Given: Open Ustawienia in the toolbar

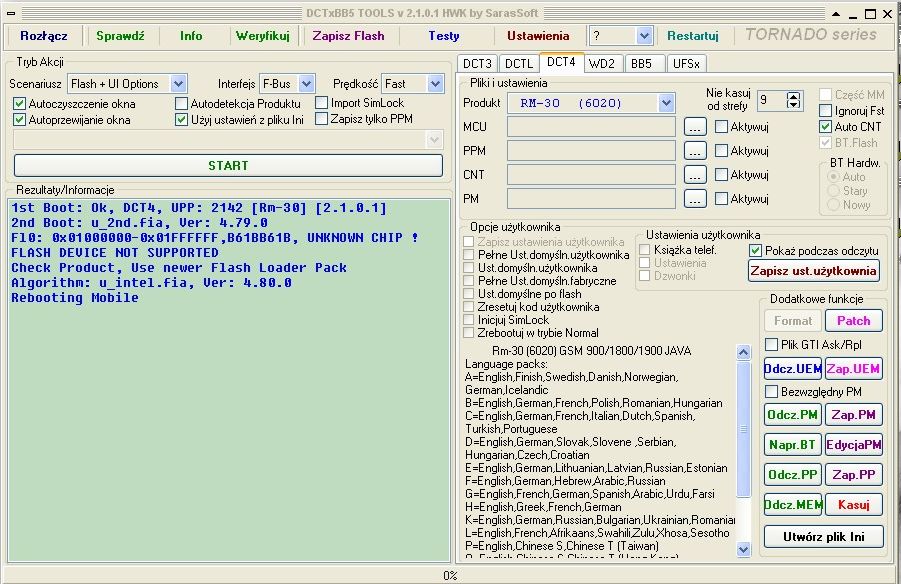Looking at the screenshot, I should point(538,36).
